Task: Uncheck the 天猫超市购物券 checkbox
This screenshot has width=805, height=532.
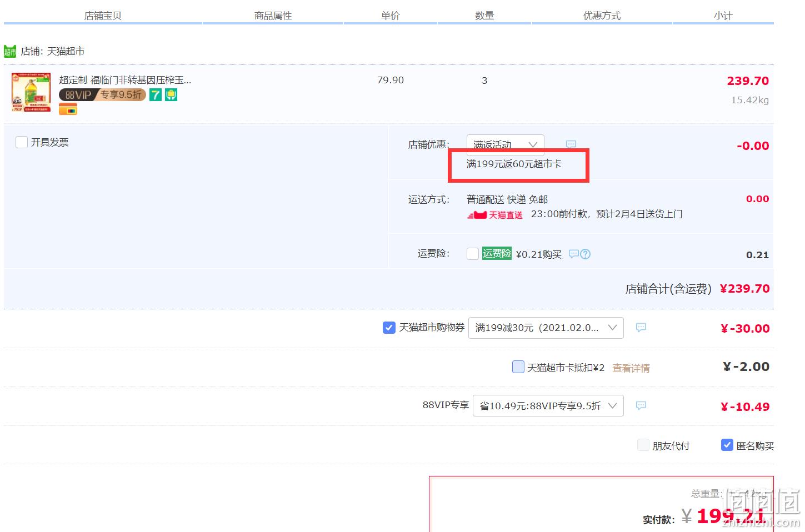Action: (389, 328)
